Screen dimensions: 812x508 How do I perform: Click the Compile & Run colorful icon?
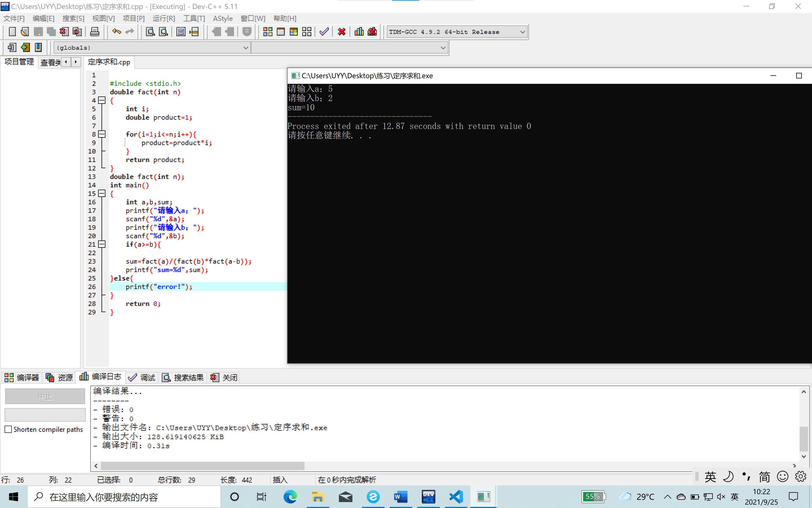294,32
